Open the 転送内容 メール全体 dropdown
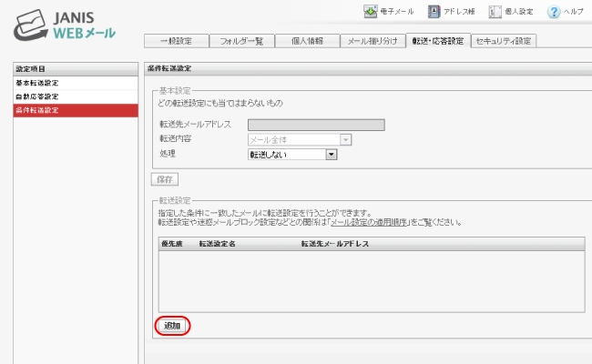592x364 pixels. click(x=300, y=139)
